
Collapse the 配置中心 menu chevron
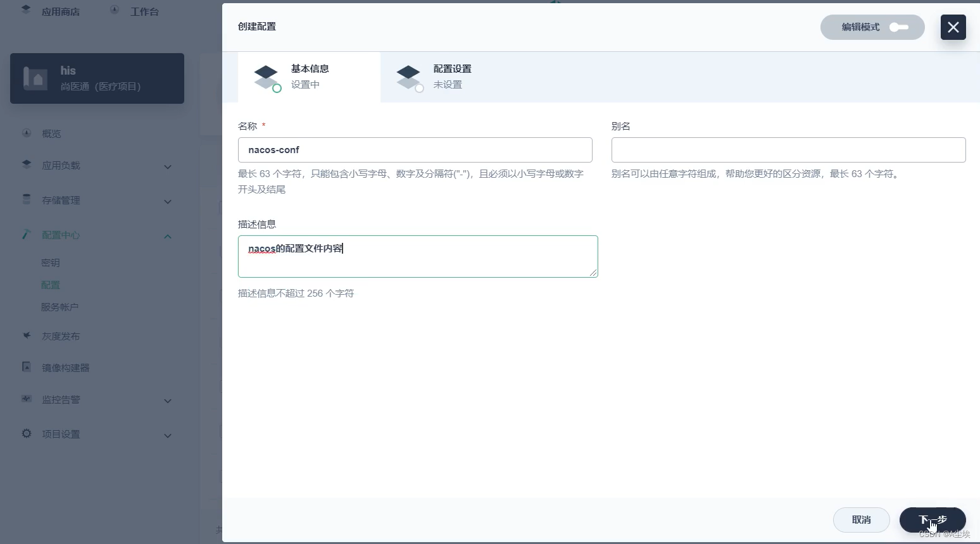pos(168,237)
